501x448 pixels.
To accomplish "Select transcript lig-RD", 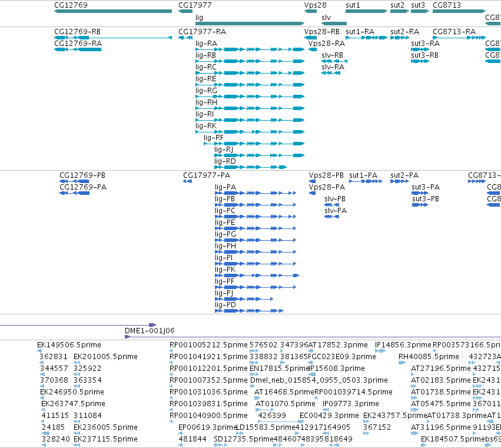I will click(x=251, y=167).
